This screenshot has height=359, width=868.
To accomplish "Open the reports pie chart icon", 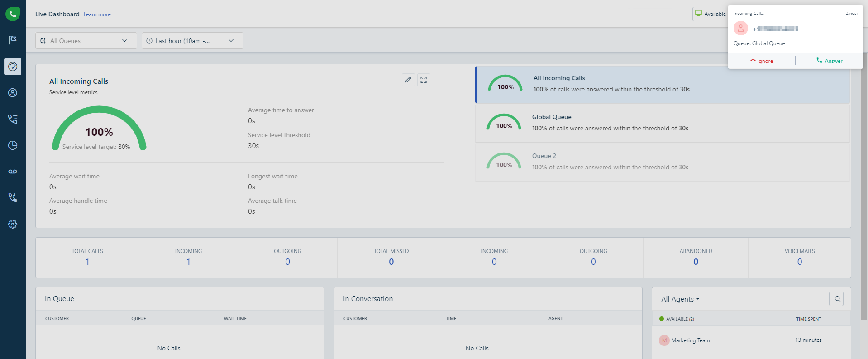I will pos(13,145).
